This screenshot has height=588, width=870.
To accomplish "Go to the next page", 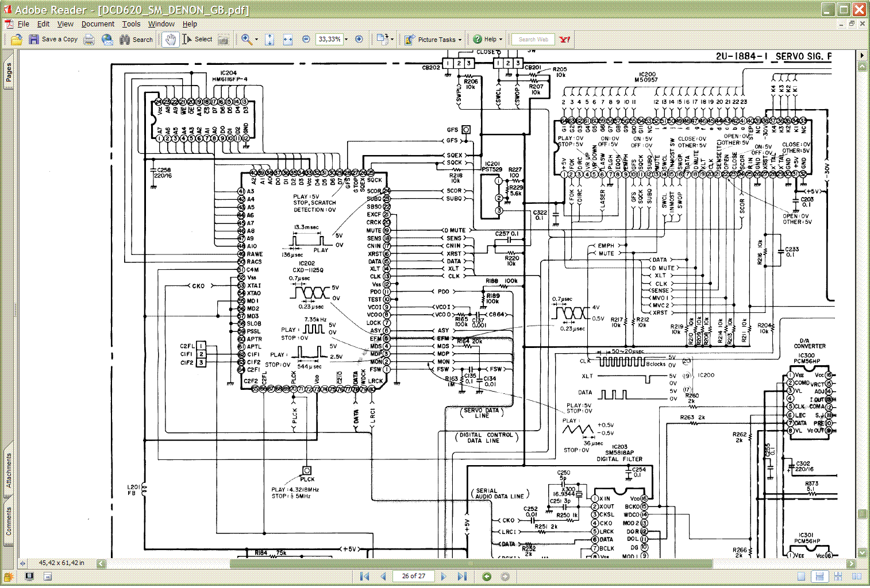I will (443, 577).
